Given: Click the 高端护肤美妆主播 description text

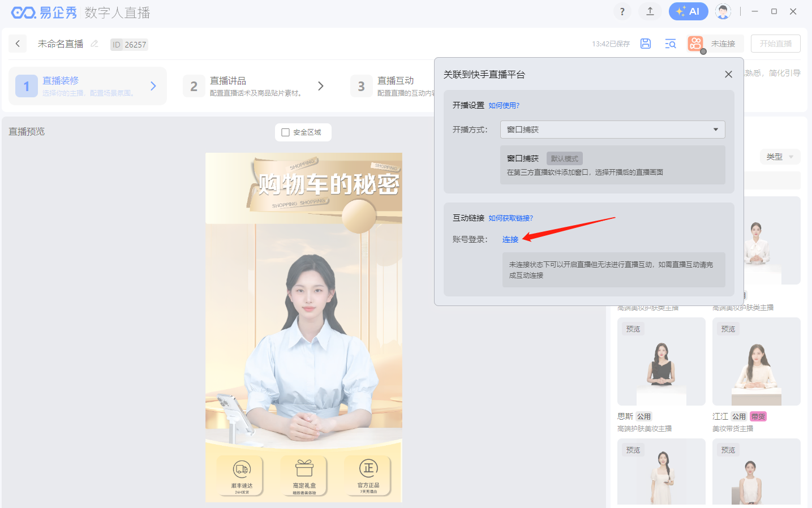Looking at the screenshot, I should click(645, 429).
